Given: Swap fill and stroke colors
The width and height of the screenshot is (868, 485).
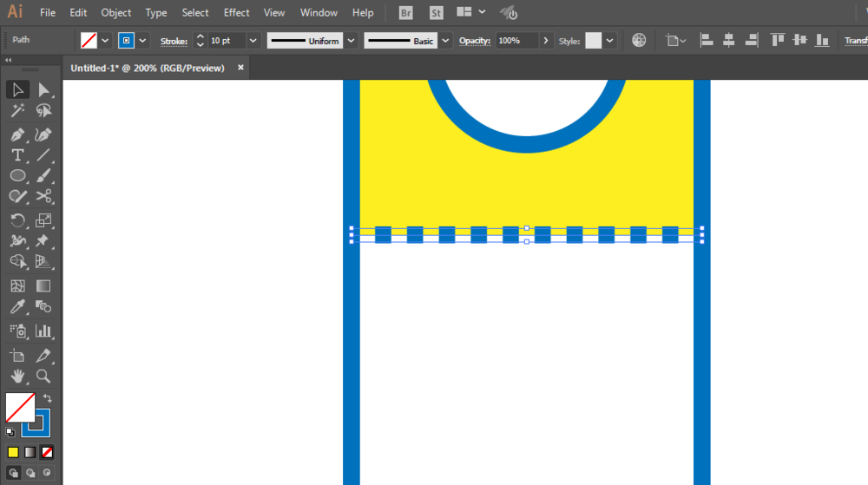Looking at the screenshot, I should [47, 398].
